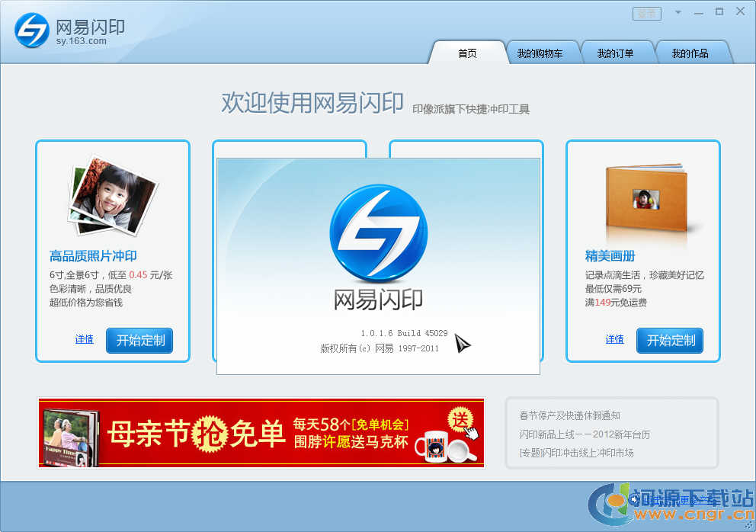
Task: Click the '满149元免运费' text in album card
Action: click(x=616, y=303)
